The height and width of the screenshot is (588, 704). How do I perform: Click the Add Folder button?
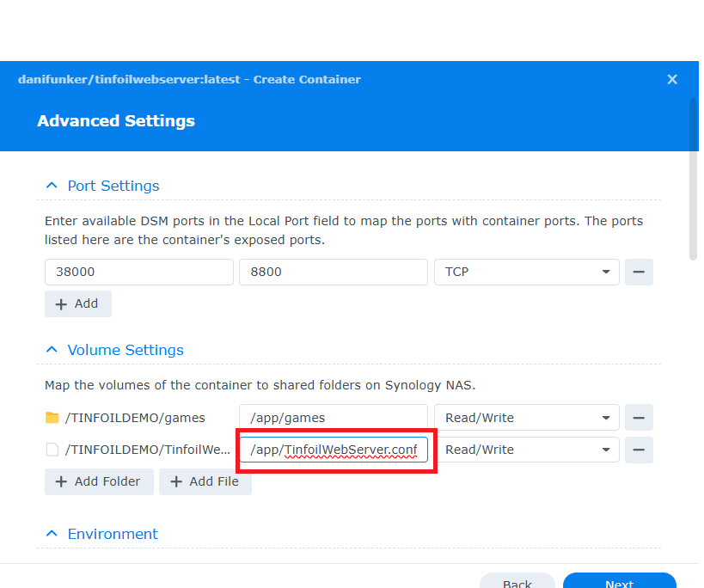(x=99, y=481)
